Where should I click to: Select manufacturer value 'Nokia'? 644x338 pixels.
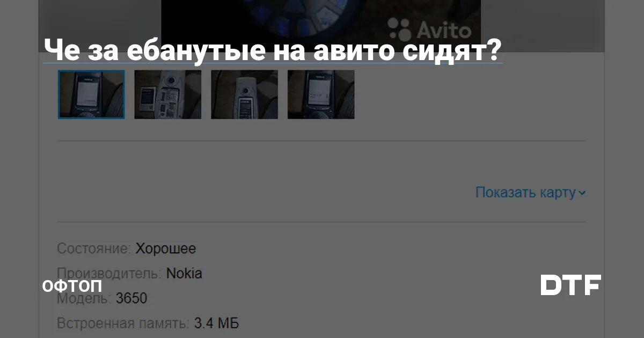point(184,273)
